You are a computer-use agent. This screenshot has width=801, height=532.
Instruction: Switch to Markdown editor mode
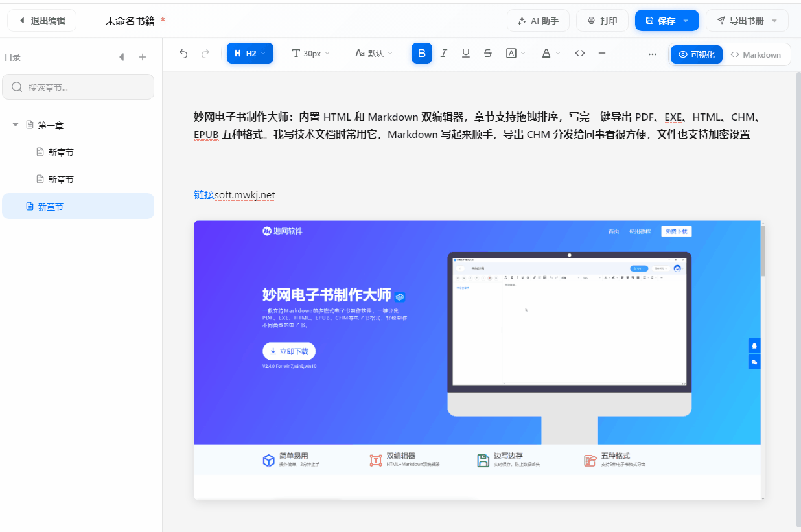point(756,54)
